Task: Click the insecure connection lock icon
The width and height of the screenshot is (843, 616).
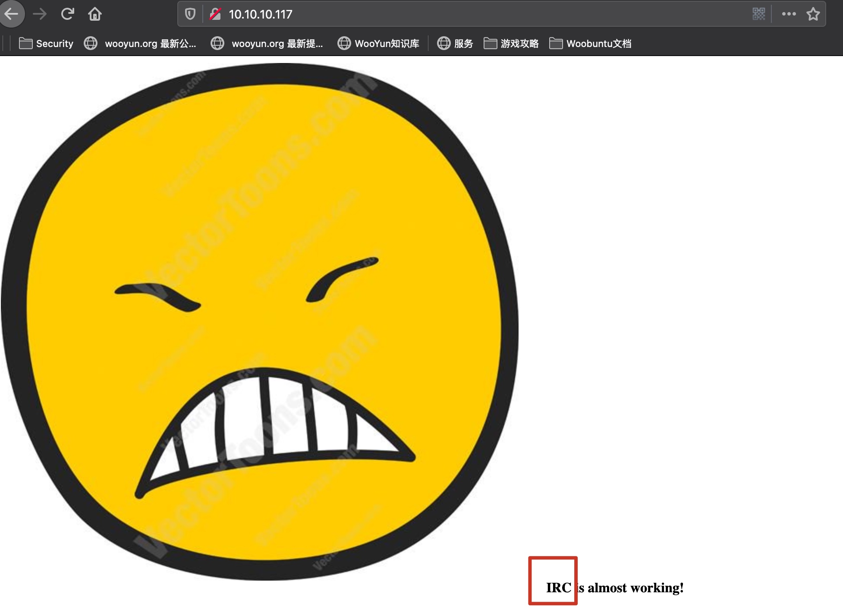Action: click(x=215, y=14)
